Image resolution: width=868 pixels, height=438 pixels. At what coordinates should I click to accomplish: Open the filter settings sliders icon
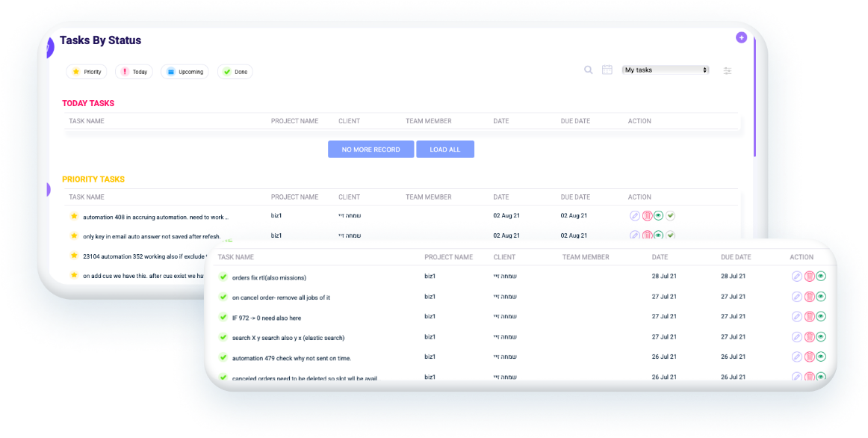tap(728, 71)
